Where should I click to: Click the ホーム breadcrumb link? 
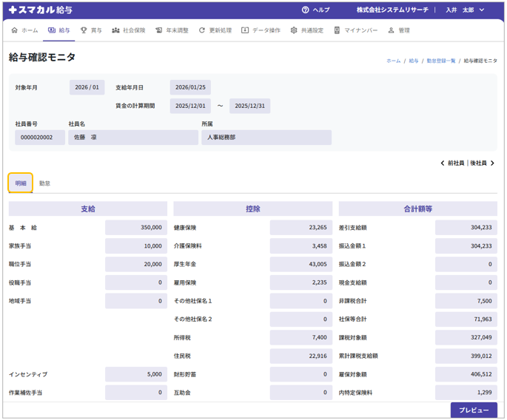393,61
